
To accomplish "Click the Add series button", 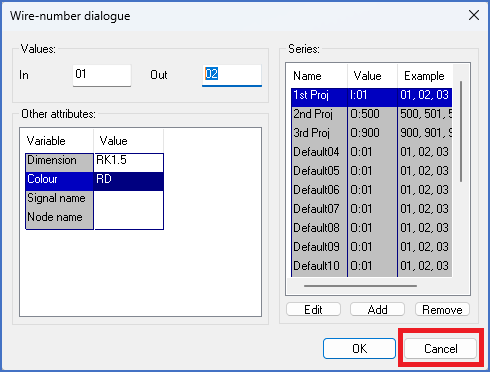I will tap(377, 309).
